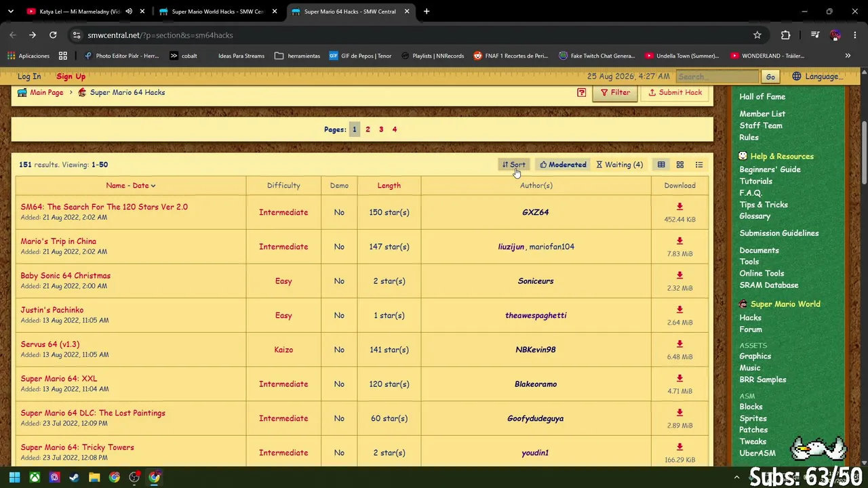Image resolution: width=868 pixels, height=488 pixels.
Task: Mute the Katya Lel tab audio
Action: tap(129, 12)
